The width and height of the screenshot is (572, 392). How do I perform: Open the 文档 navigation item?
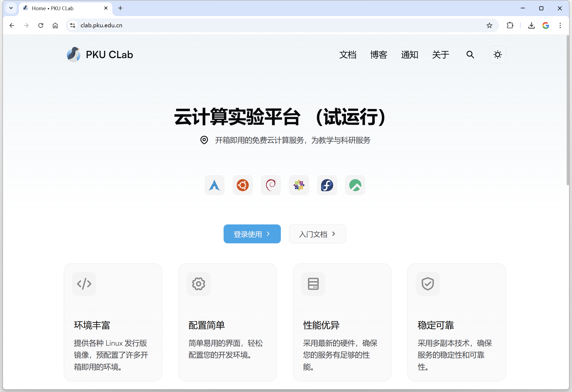click(348, 55)
